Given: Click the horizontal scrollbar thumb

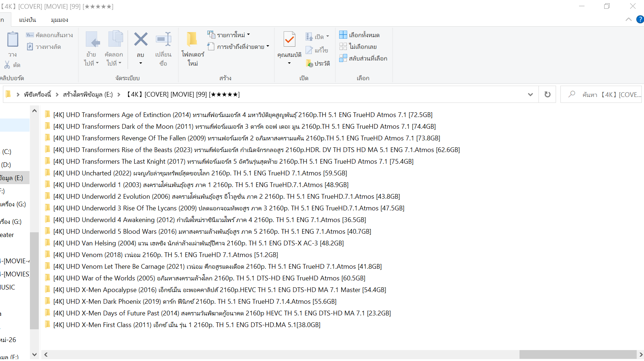Looking at the screenshot, I should pos(578,354).
